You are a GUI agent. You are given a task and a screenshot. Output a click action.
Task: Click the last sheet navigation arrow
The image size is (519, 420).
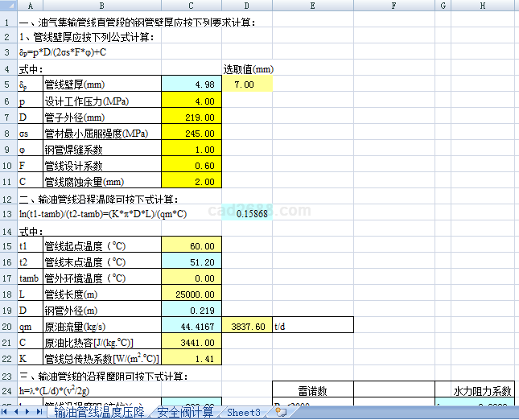[40, 412]
